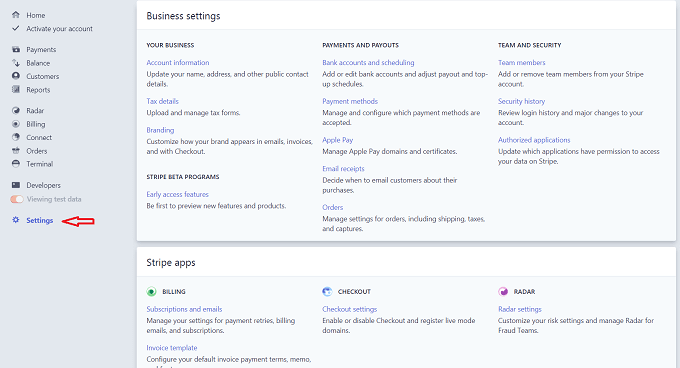The height and width of the screenshot is (368, 680).
Task: Click the Radar icon in sidebar
Action: point(16,111)
